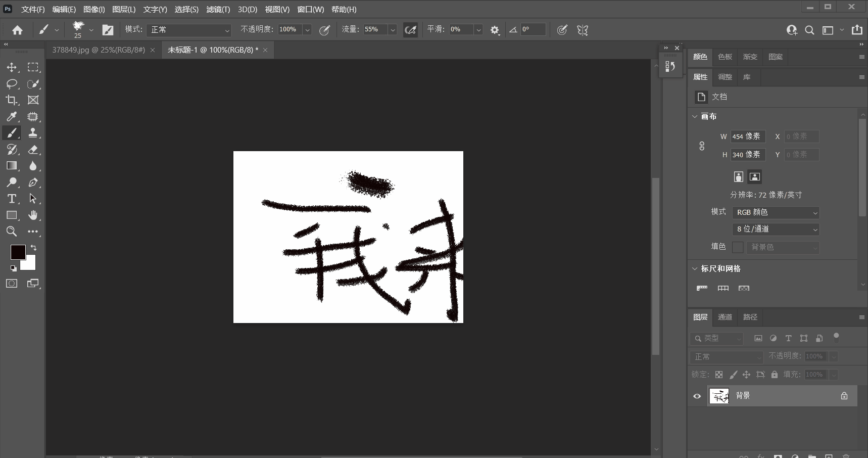Viewport: 868px width, 458px height.
Task: Select the Eraser tool
Action: point(33,150)
